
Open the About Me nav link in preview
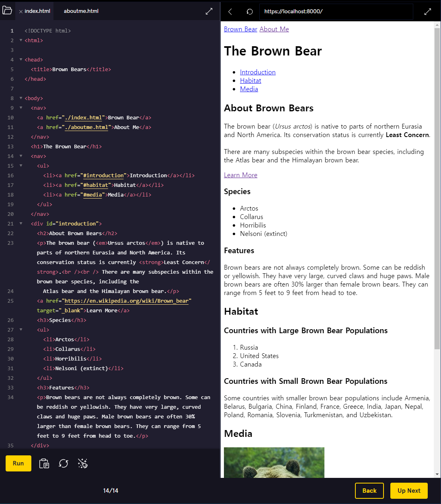(274, 29)
